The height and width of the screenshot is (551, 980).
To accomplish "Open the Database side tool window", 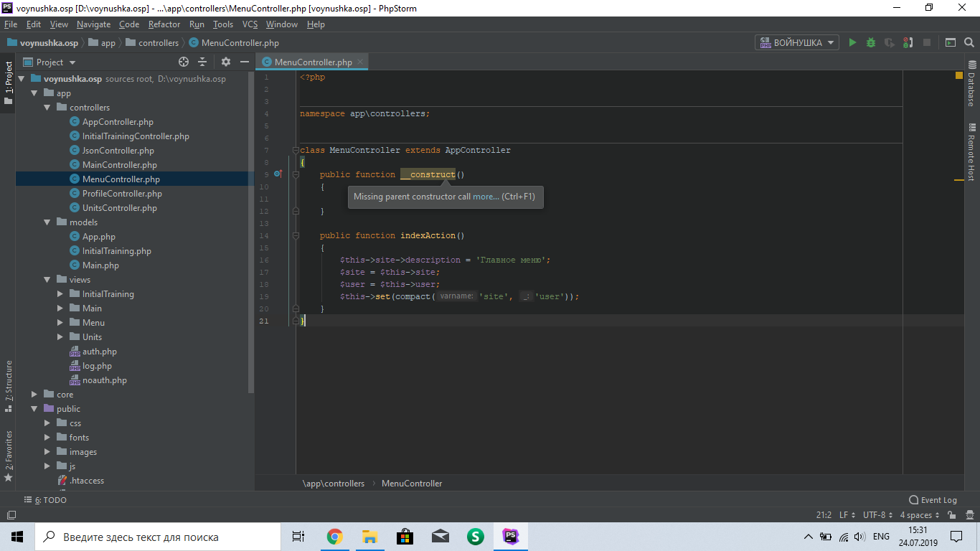I will point(971,85).
